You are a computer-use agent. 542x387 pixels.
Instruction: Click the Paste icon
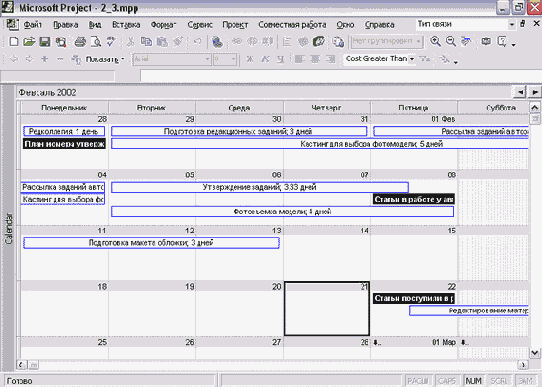tap(162, 42)
